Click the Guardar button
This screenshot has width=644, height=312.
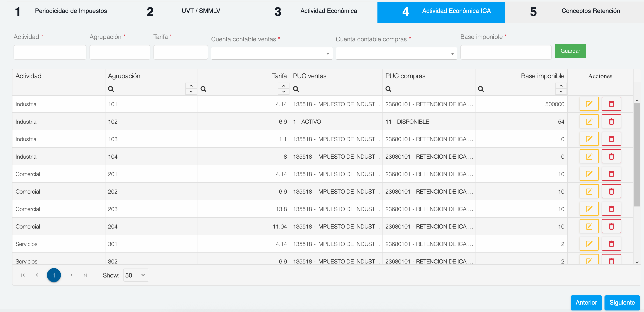(x=570, y=51)
